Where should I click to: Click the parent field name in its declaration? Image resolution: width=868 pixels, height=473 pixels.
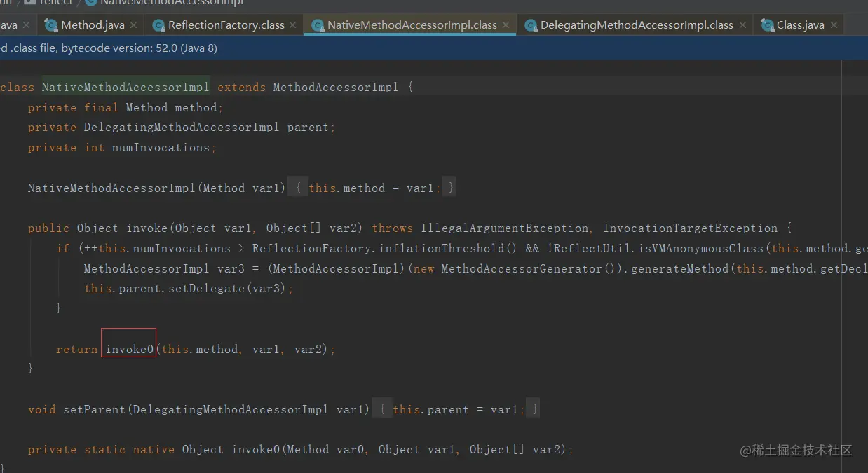click(308, 128)
